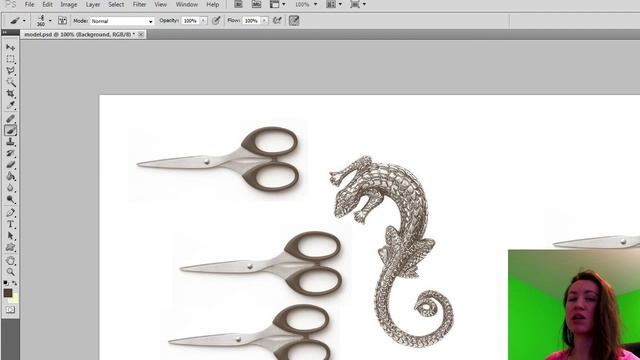Open the Image menu
Image resolution: width=640 pixels, height=360 pixels.
click(69, 4)
